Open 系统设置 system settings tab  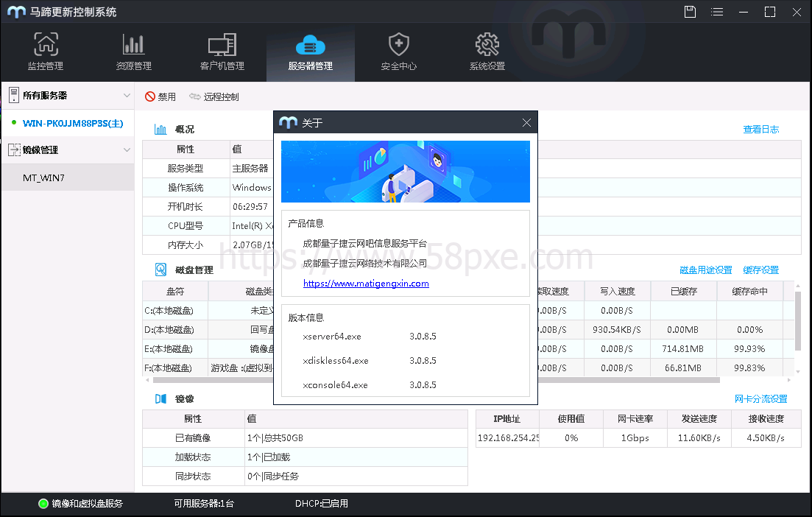click(487, 52)
